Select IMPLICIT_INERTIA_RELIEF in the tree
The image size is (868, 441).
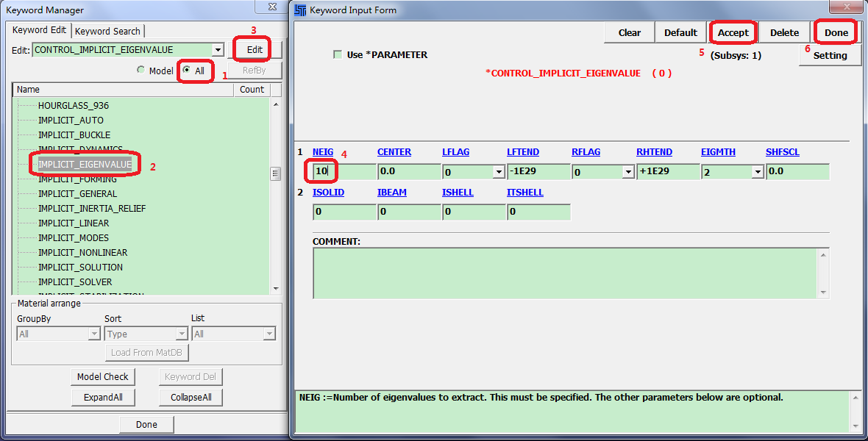pyautogui.click(x=92, y=209)
